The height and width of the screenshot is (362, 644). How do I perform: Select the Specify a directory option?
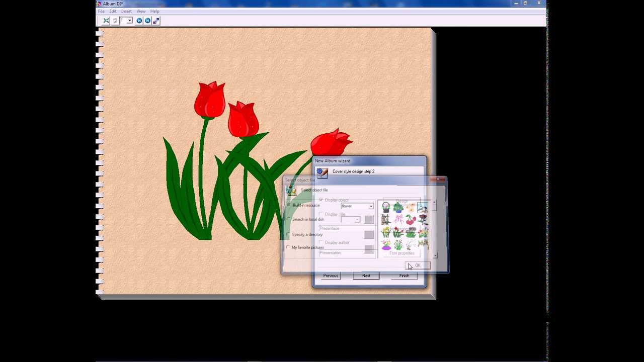point(288,235)
